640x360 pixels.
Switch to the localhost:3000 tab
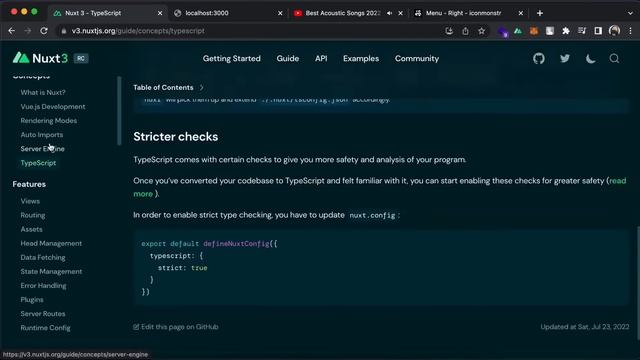[x=228, y=13]
